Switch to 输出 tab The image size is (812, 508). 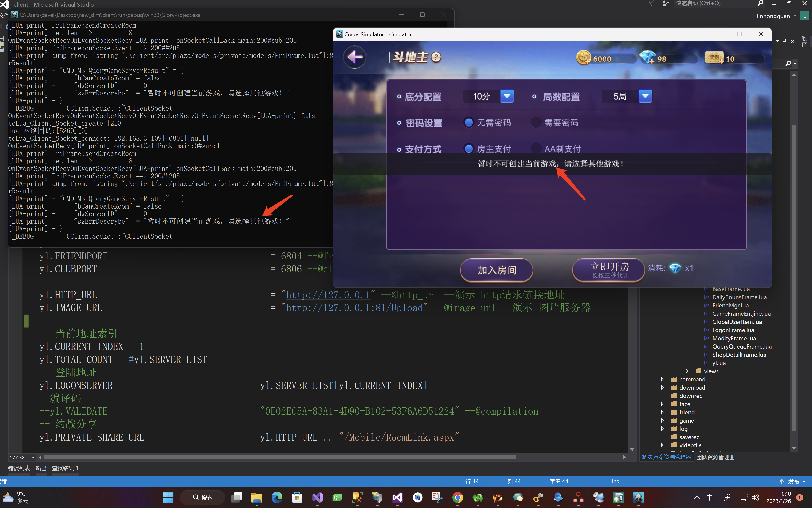click(41, 468)
